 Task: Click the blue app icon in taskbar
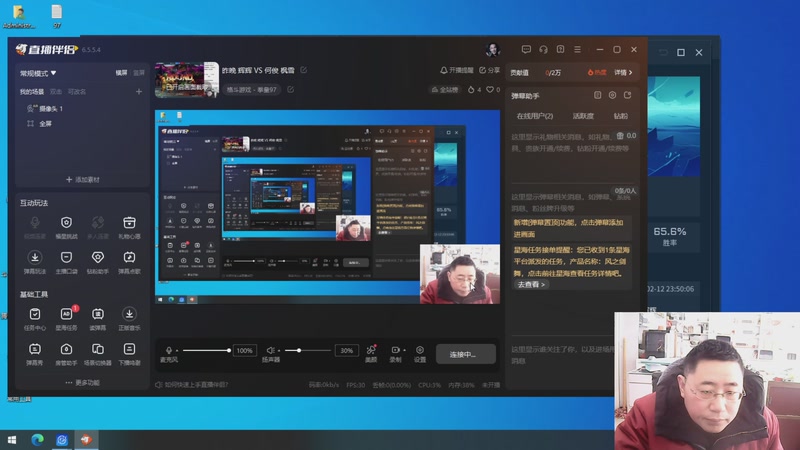pos(62,440)
